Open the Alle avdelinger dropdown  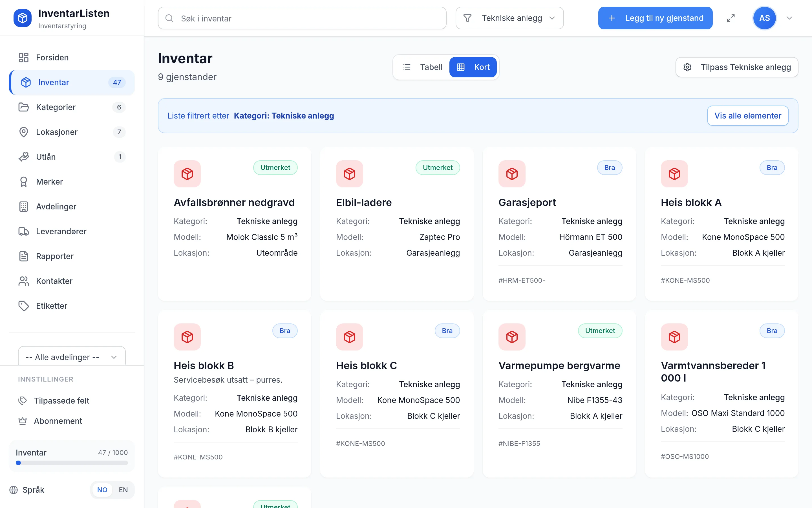[72, 357]
